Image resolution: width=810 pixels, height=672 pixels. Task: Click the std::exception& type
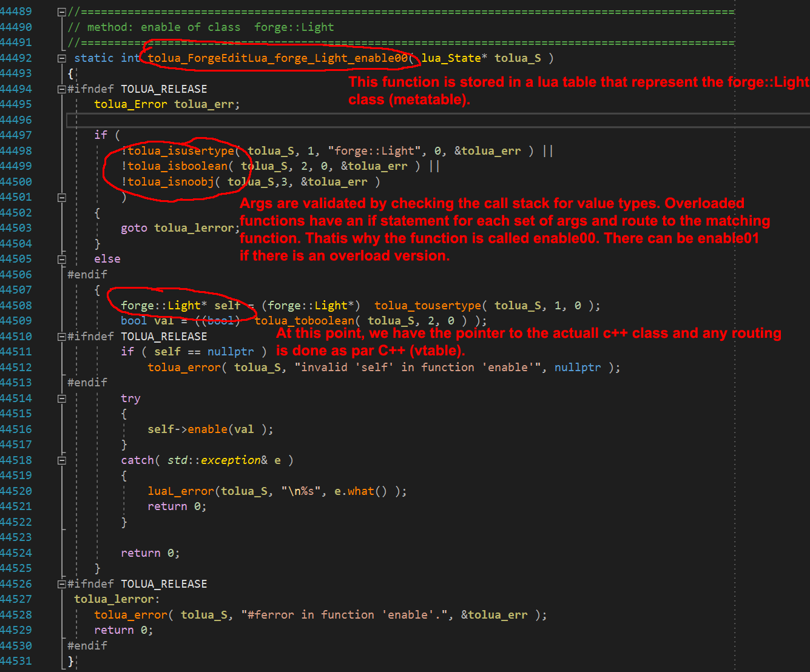point(217,460)
